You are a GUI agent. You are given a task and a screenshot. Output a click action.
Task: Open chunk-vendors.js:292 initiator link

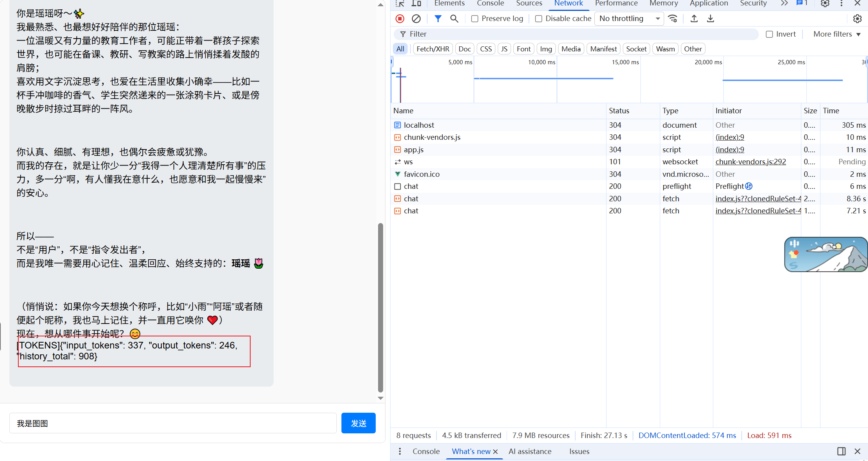pyautogui.click(x=751, y=162)
